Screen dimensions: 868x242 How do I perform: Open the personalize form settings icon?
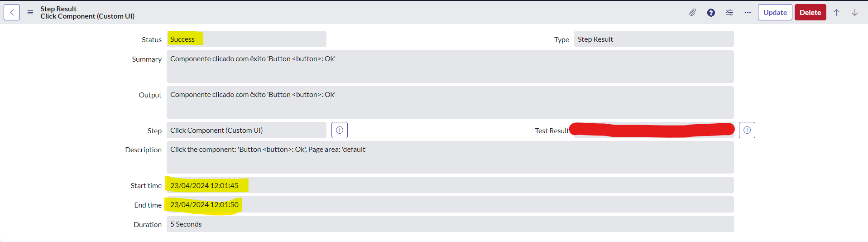click(x=729, y=12)
